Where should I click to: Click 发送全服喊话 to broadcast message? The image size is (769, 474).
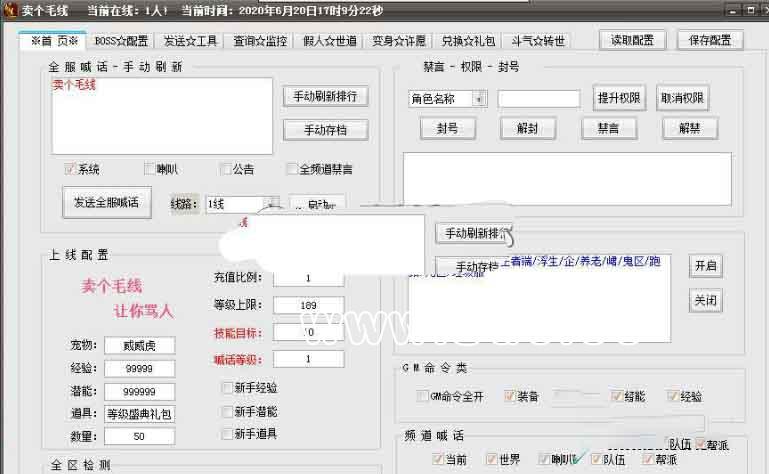(106, 202)
